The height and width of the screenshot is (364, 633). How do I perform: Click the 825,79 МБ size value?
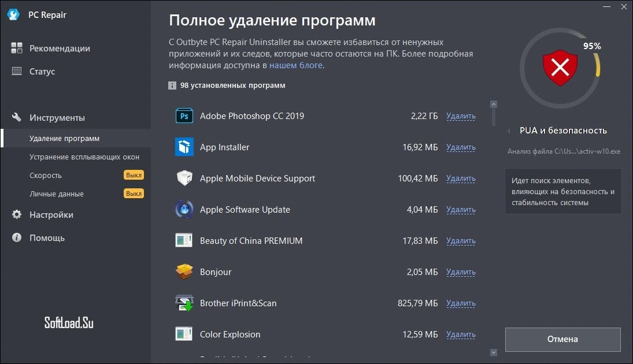pos(417,303)
